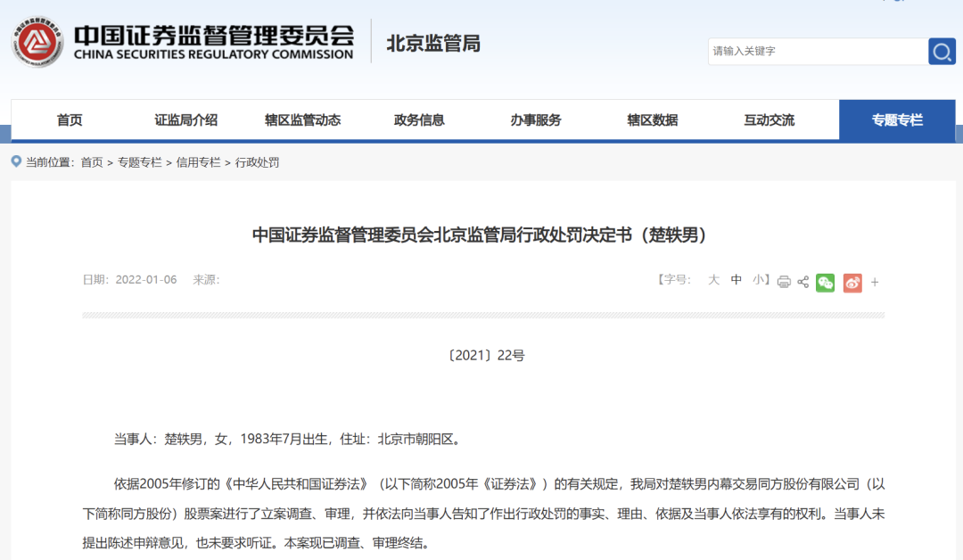Screen dimensions: 963x560
Task: Go to the 首页 tab
Action: click(x=70, y=120)
